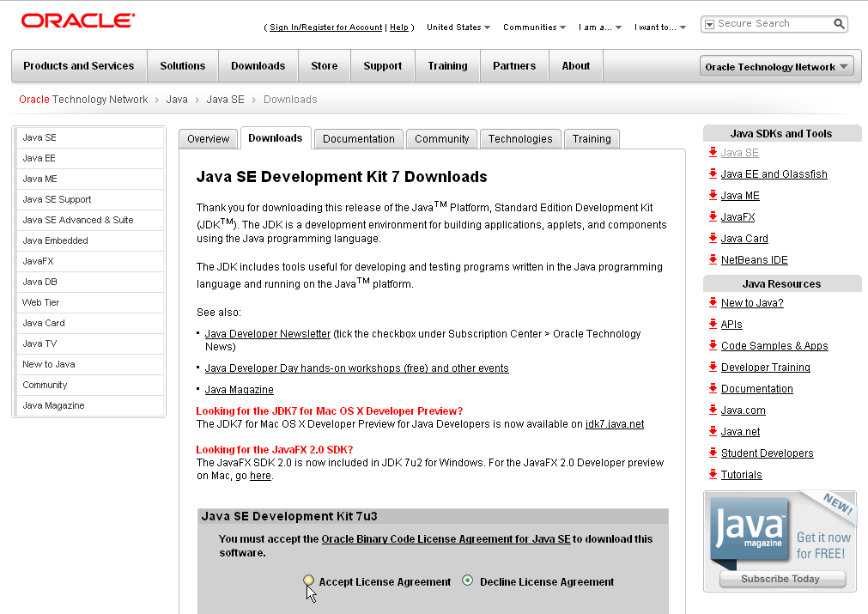Click red download arrow beside Java EE and Glassfish
Screen dimensions: 868x614
(x=713, y=173)
